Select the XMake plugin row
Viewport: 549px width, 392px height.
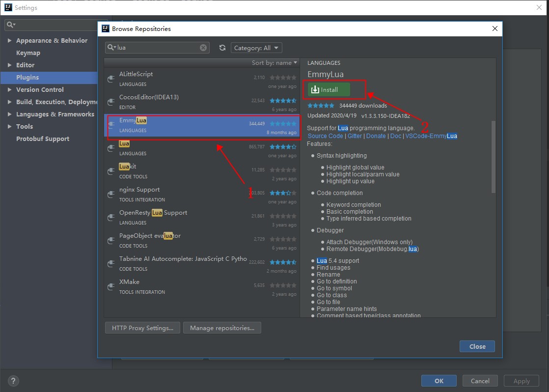pyautogui.click(x=202, y=287)
